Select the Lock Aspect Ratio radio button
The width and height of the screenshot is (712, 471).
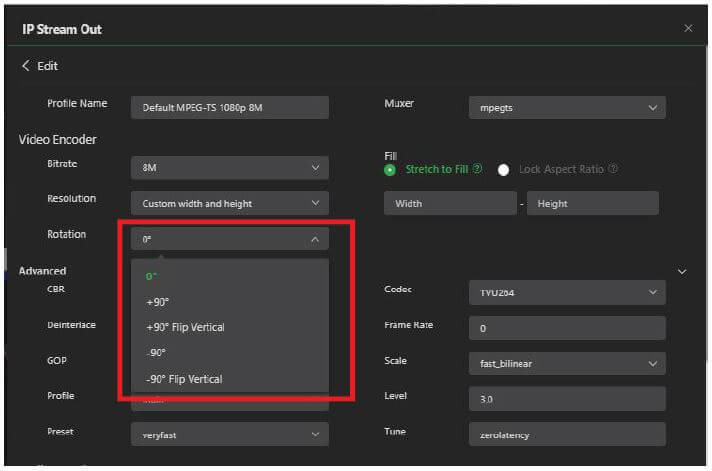[503, 170]
